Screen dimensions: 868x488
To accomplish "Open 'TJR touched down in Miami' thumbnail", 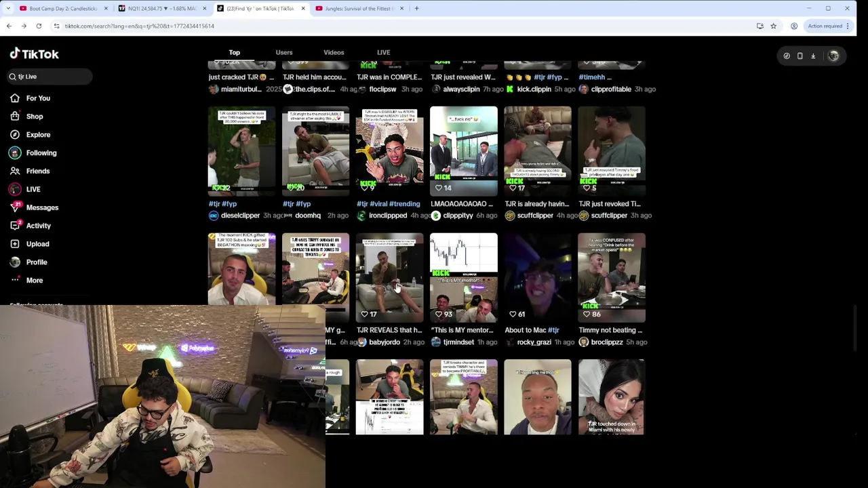I will (612, 397).
